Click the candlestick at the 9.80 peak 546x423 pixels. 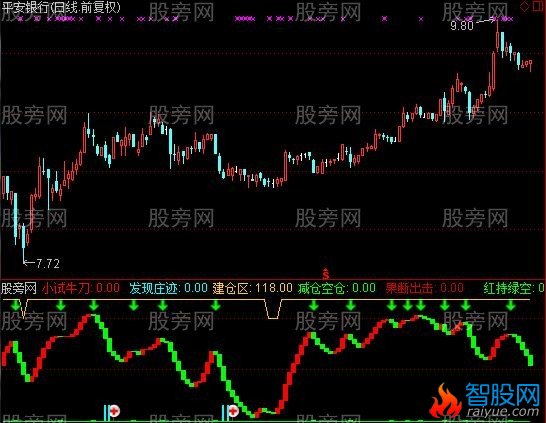click(497, 37)
